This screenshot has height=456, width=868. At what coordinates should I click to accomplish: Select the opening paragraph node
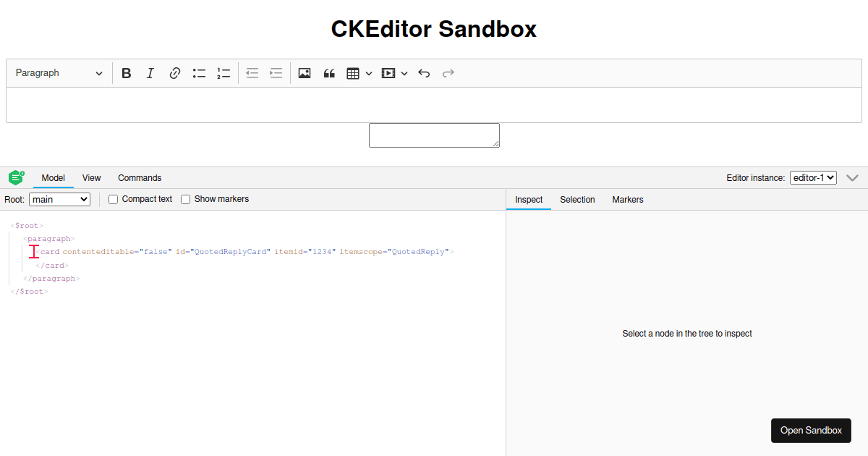(x=49, y=239)
